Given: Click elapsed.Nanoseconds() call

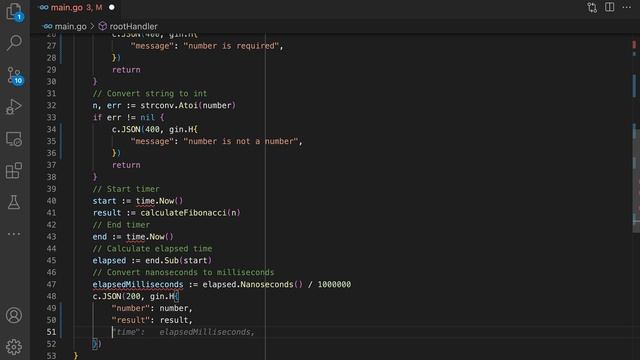Looking at the screenshot, I should point(253,284).
